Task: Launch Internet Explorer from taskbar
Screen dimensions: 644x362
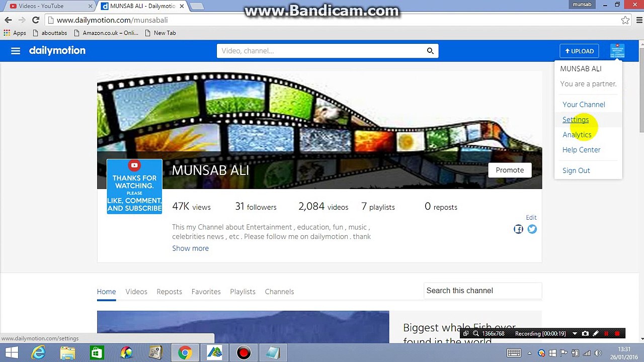Action: [39, 352]
